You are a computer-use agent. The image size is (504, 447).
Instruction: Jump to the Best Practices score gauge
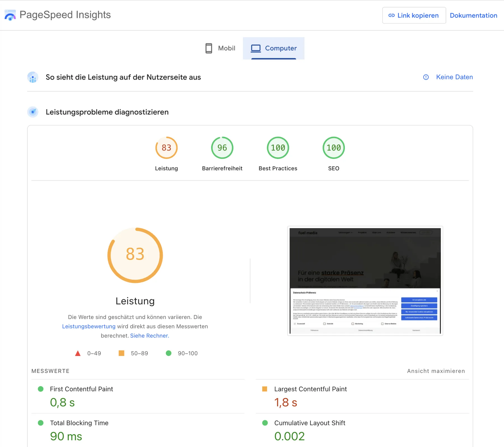[278, 148]
